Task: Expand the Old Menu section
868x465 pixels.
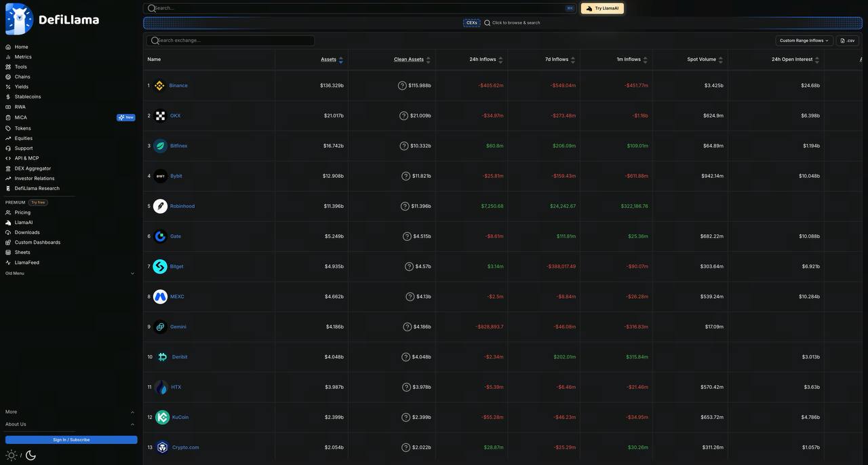Action: pyautogui.click(x=71, y=274)
